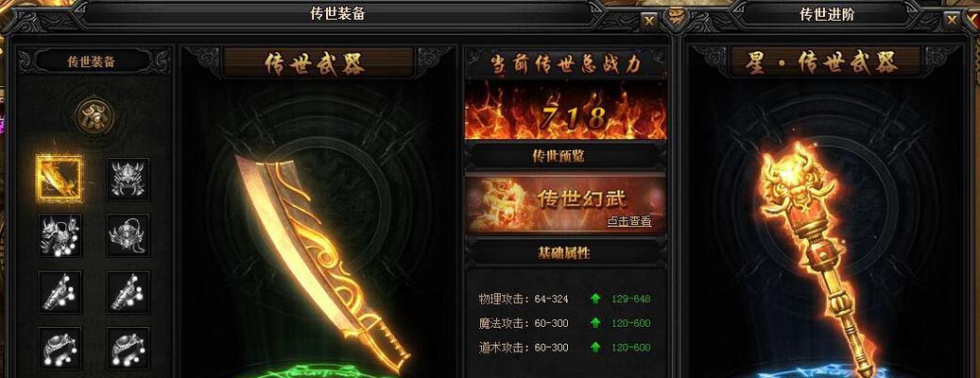Viewport: 980px width, 378px height.
Task: Select the left ring equipment slot
Action: click(x=60, y=348)
